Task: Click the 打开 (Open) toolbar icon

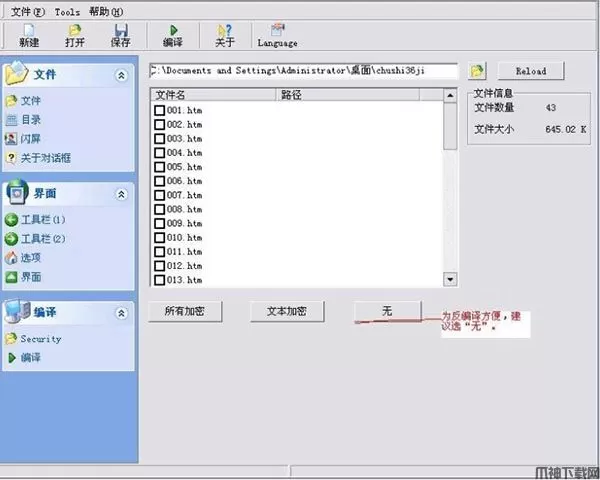Action: pos(75,36)
